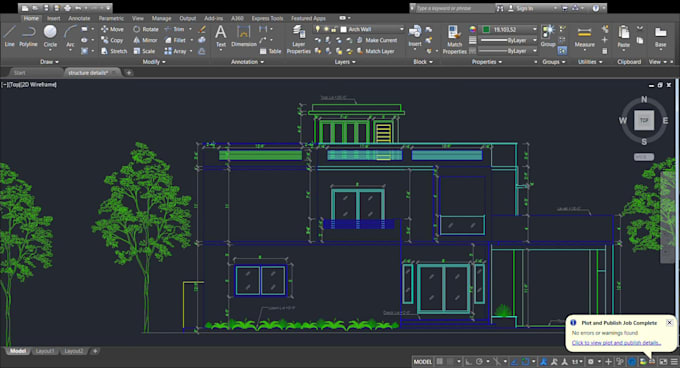Open Layer Properties manager
Viewport: 680px width, 368px height.
point(298,39)
